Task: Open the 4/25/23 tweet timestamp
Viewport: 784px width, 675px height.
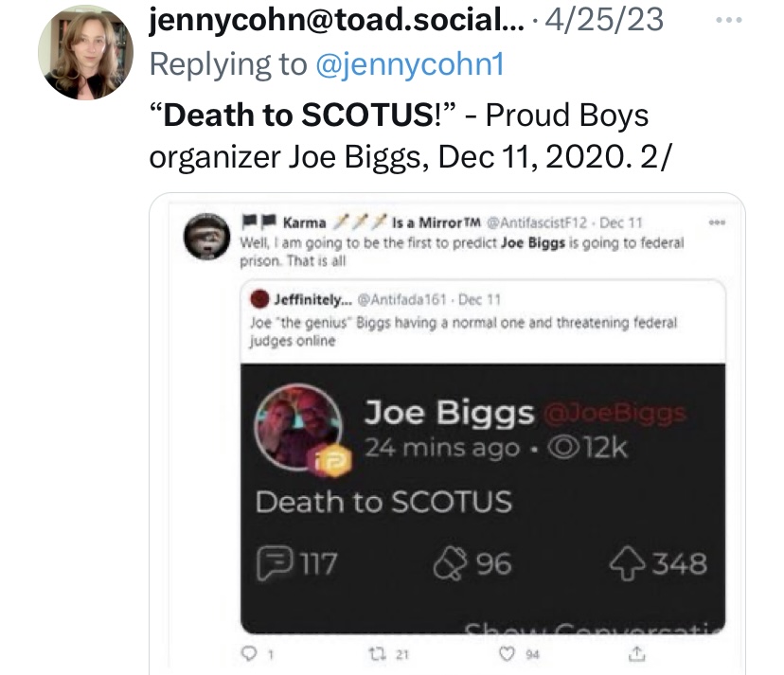Action: pos(604,21)
